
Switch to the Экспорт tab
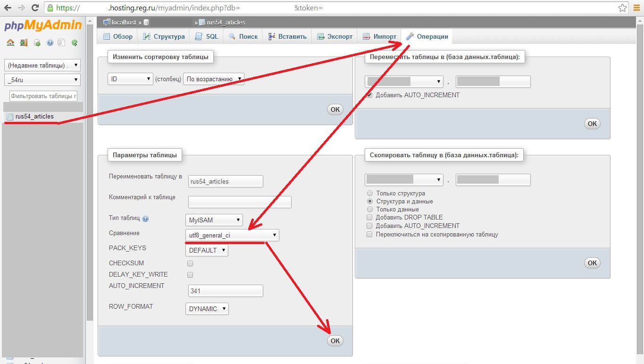(335, 36)
